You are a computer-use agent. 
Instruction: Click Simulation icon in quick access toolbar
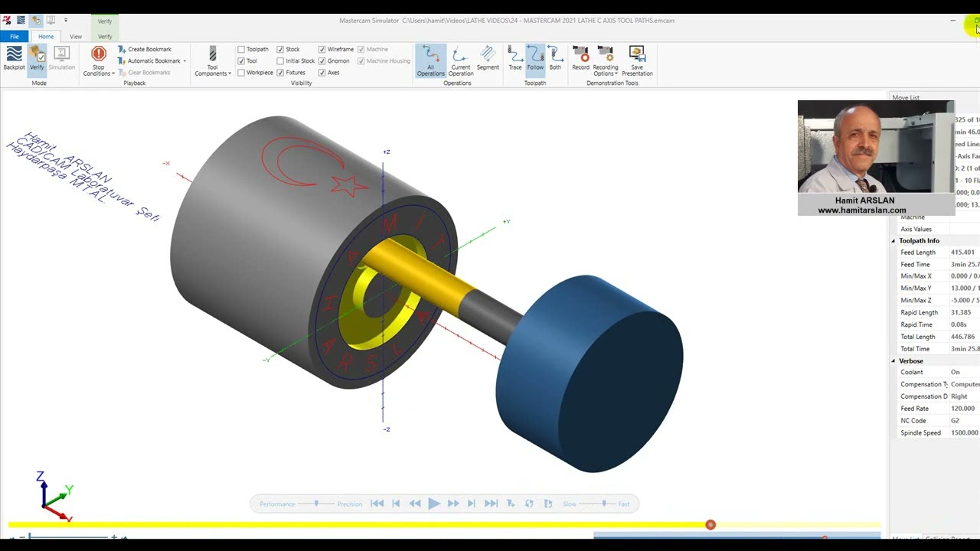click(x=51, y=21)
